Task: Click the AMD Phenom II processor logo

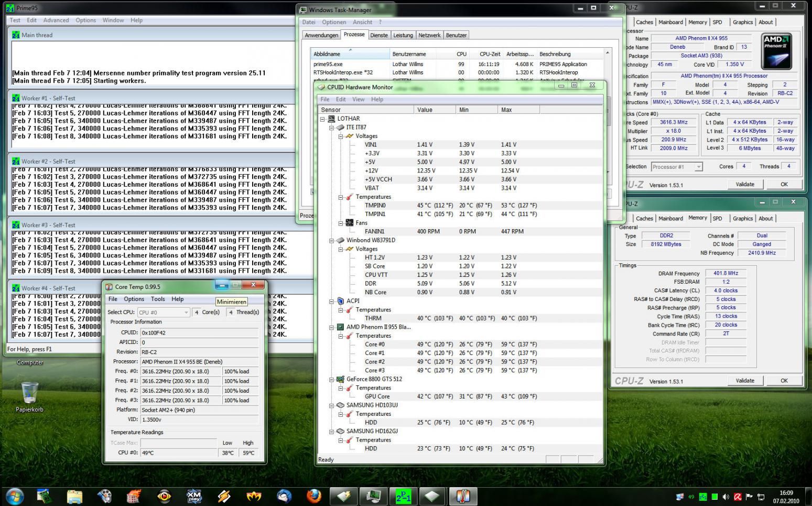Action: point(776,51)
